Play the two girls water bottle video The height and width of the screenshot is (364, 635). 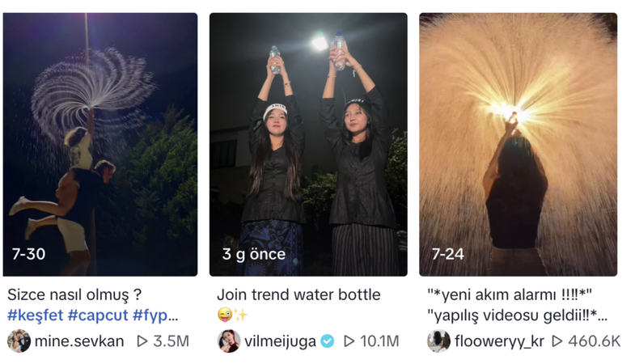click(308, 144)
